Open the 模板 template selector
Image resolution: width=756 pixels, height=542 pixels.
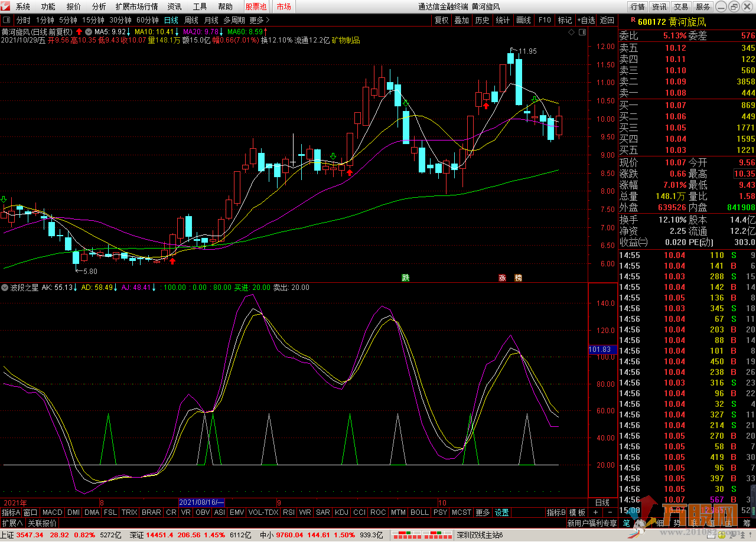(578, 512)
